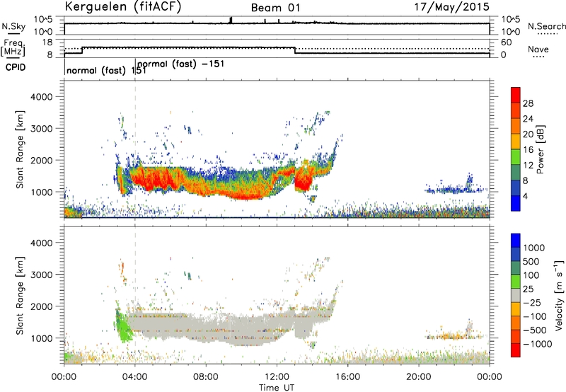
Task: Click the date '17/May/2015'
Action: tap(451, 7)
